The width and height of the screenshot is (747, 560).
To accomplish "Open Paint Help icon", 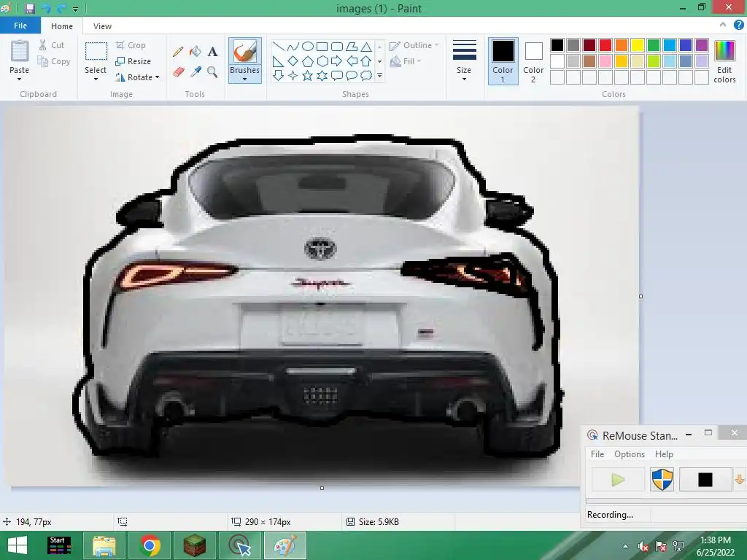I will pyautogui.click(x=738, y=26).
